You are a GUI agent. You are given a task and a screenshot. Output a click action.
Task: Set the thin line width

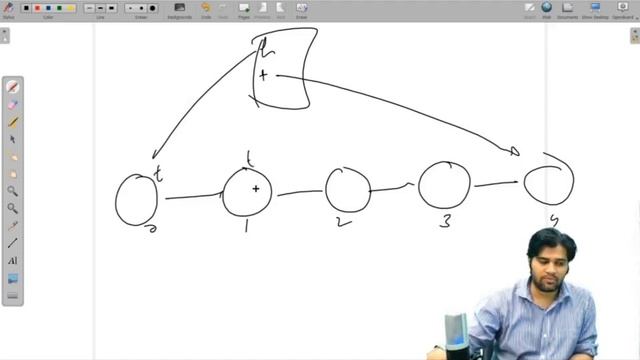(89, 8)
